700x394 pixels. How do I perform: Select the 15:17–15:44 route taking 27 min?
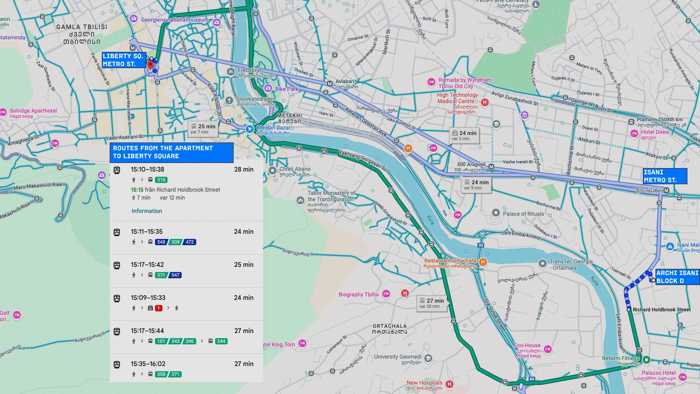tap(186, 337)
